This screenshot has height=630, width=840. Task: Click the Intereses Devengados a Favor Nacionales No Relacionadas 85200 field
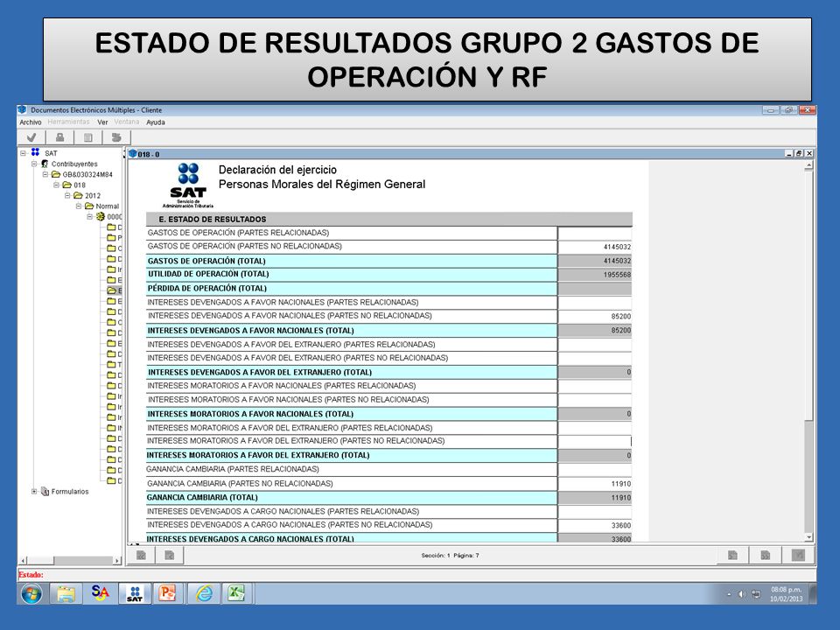tap(595, 316)
